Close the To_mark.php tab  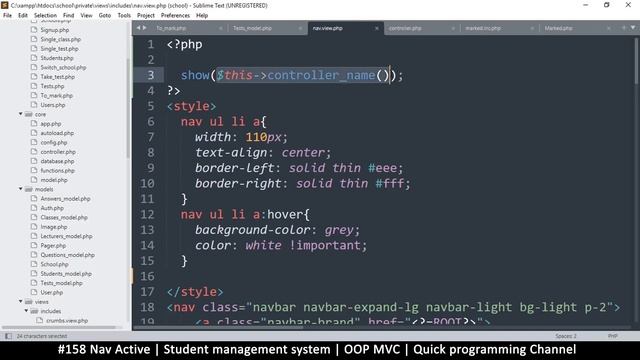click(x=221, y=28)
